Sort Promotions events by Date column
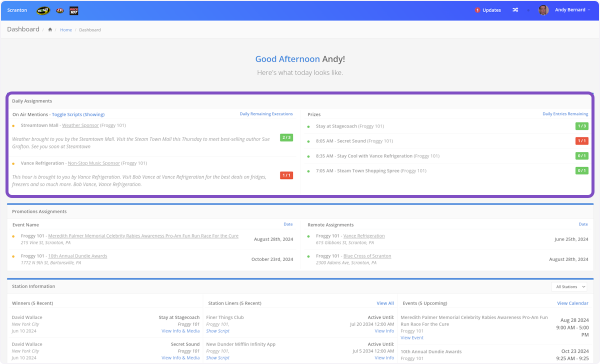 (288, 224)
